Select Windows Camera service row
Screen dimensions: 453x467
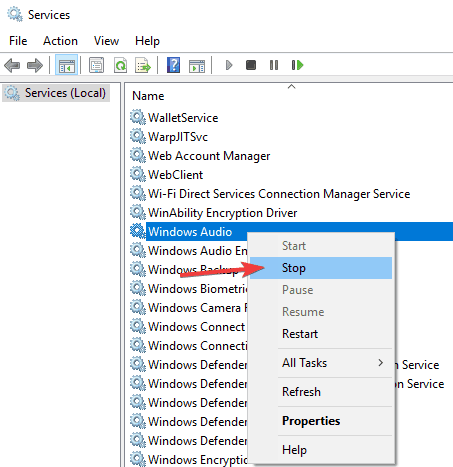point(197,308)
